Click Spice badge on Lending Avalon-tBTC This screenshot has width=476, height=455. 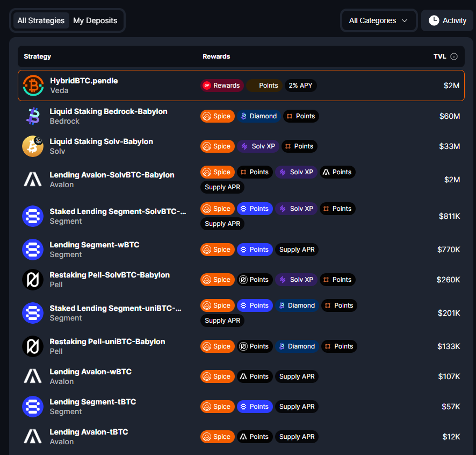218,437
